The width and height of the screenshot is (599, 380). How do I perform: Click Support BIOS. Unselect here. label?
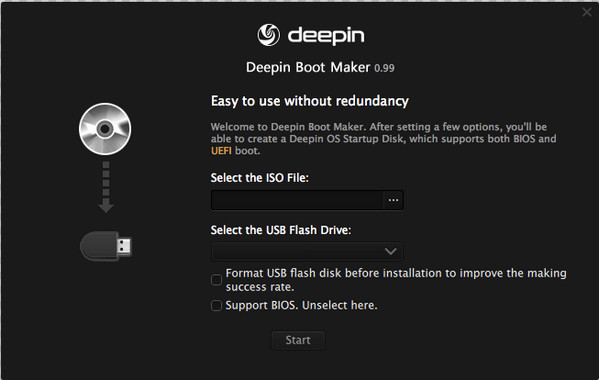pyautogui.click(x=301, y=305)
